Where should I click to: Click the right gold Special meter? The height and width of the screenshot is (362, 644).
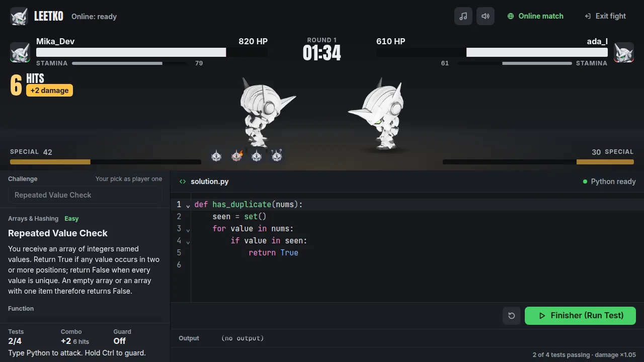[x=605, y=162]
